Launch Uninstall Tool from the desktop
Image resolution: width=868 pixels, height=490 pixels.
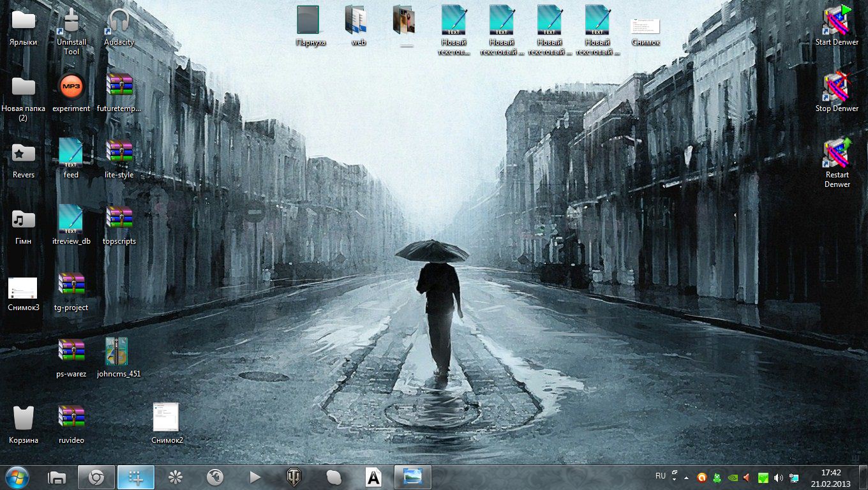tap(71, 26)
